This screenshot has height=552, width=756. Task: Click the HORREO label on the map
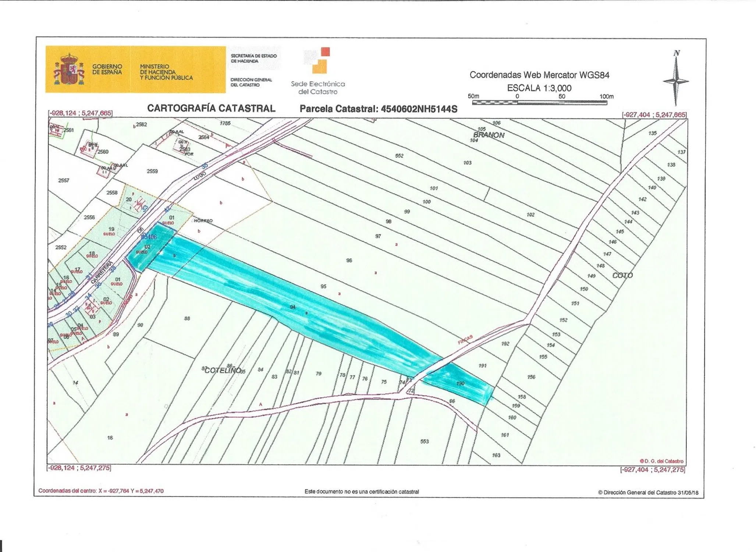coord(203,221)
